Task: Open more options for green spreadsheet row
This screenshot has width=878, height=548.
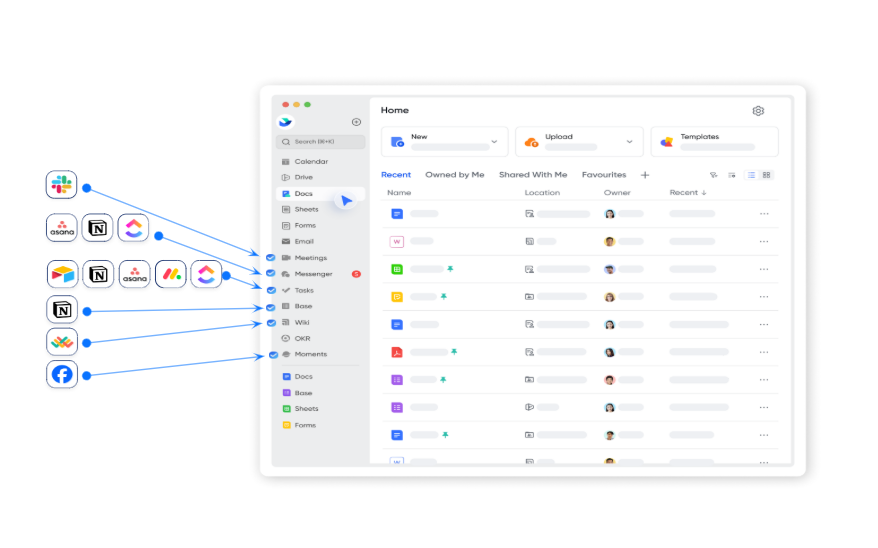Action: pos(764,269)
